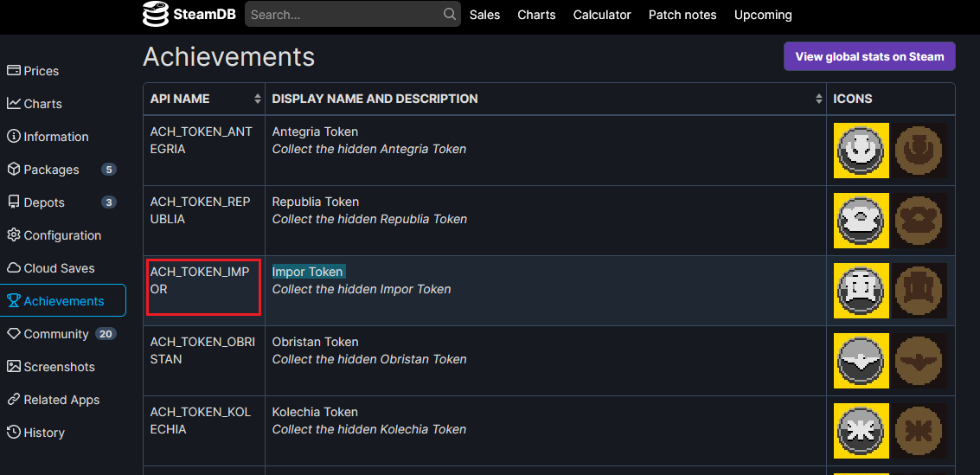Click View global stats on Steam

[x=869, y=56]
